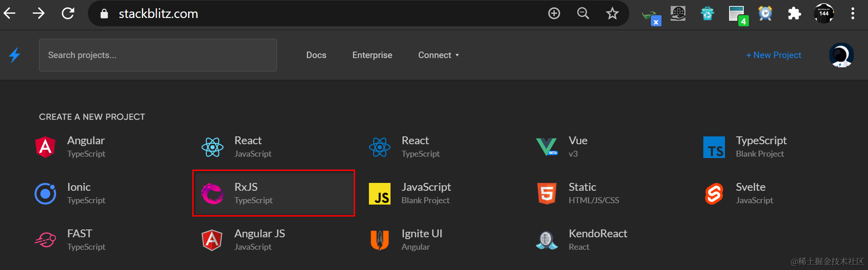Bookmark the page with the star icon
This screenshot has height=270, width=868.
pyautogui.click(x=612, y=13)
